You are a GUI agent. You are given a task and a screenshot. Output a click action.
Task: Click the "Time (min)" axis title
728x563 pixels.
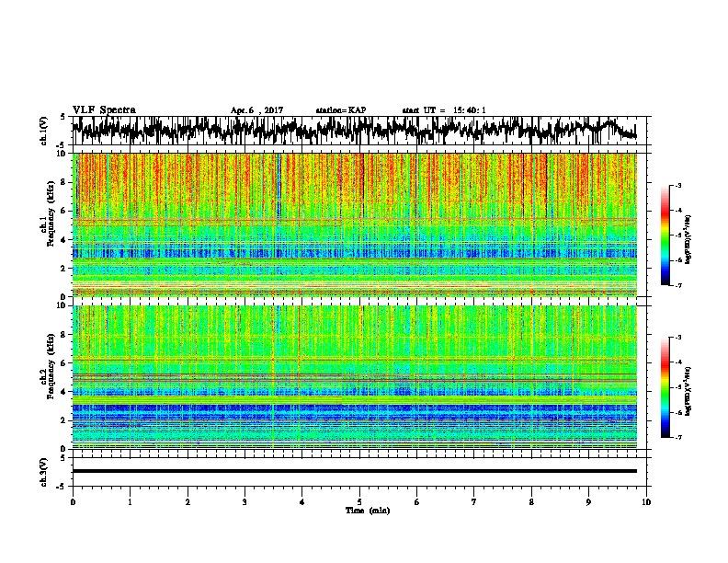point(368,511)
